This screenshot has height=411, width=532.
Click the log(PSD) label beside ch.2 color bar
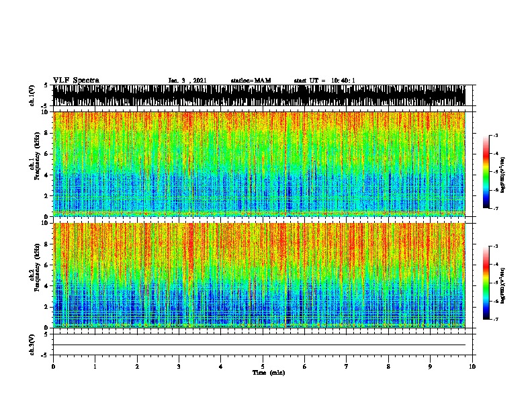pyautogui.click(x=503, y=285)
